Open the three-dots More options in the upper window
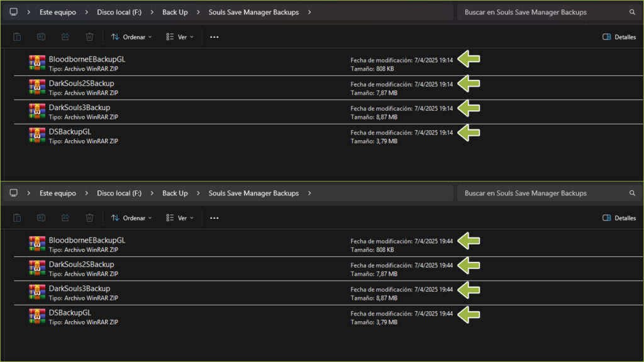The height and width of the screenshot is (362, 644). [x=214, y=37]
